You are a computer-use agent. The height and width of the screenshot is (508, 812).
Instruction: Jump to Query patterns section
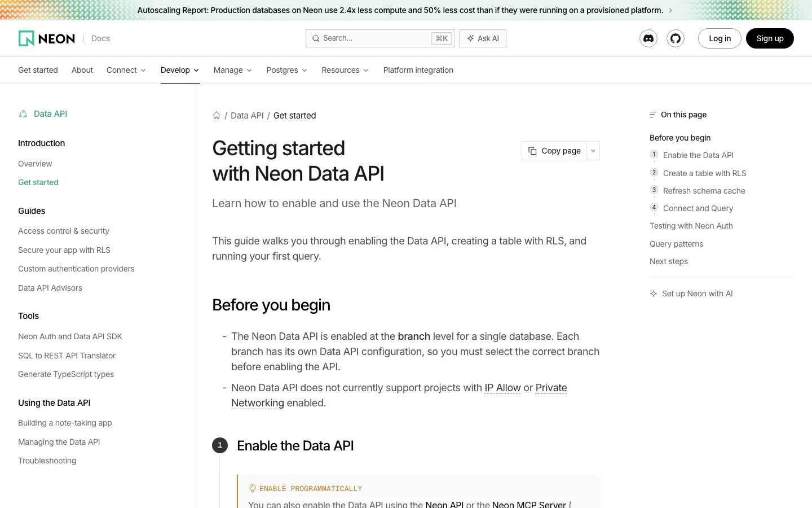[x=676, y=244]
